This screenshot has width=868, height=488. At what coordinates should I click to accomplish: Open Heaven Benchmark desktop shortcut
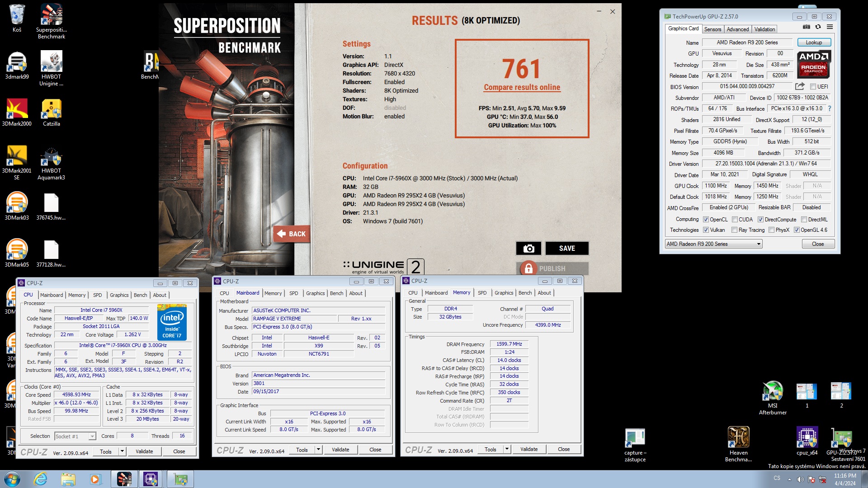point(738,445)
